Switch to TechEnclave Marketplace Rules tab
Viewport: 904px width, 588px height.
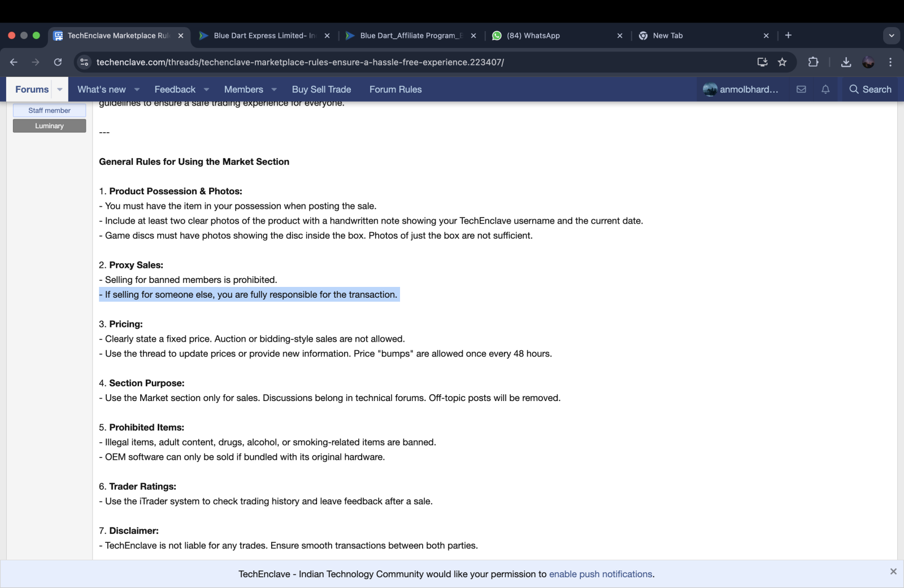(x=119, y=36)
